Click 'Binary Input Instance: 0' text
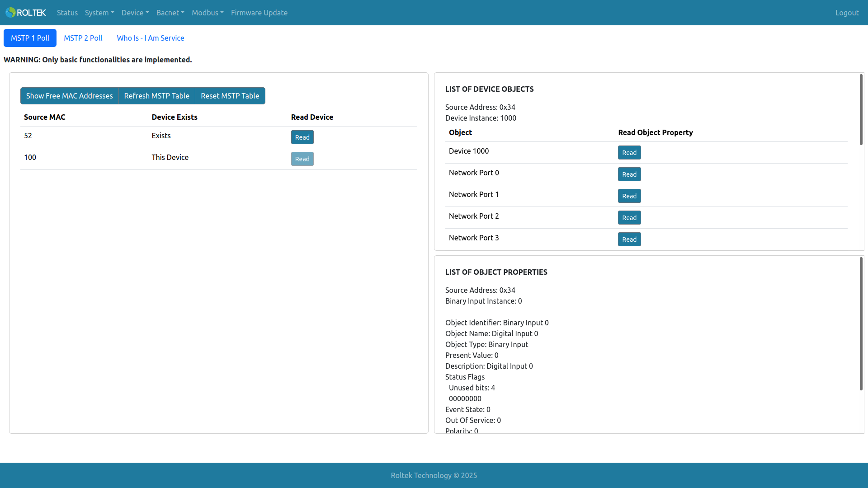The height and width of the screenshot is (488, 868). click(x=484, y=301)
